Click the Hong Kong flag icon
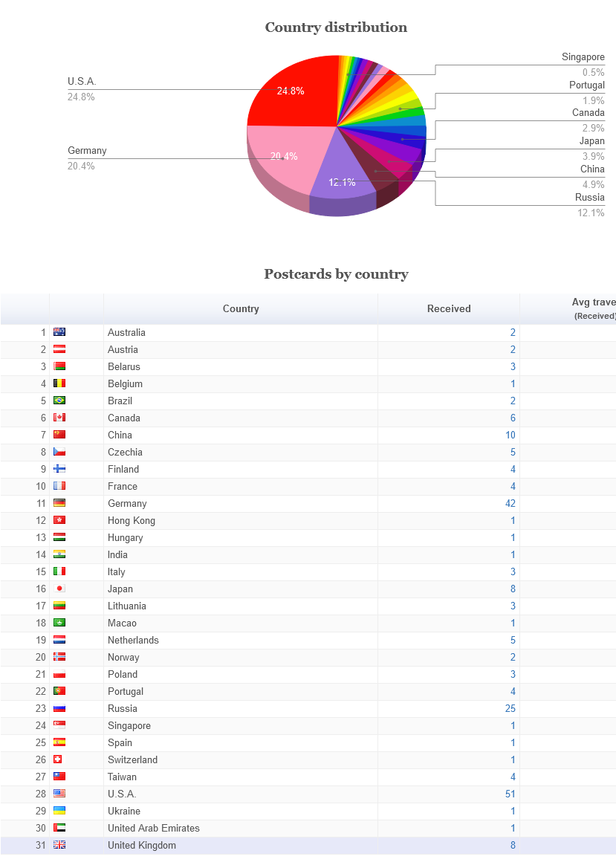Viewport: 616px width, 865px height. pyautogui.click(x=59, y=520)
